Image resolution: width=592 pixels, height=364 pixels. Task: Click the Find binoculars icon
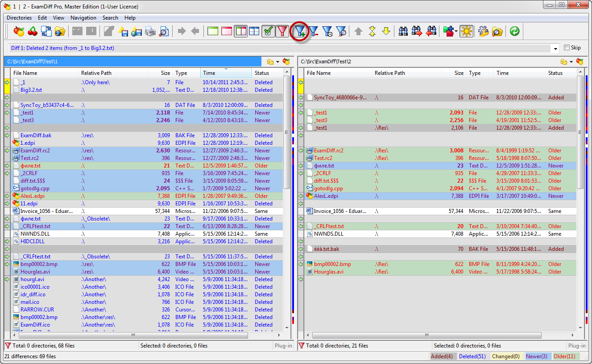click(x=403, y=31)
